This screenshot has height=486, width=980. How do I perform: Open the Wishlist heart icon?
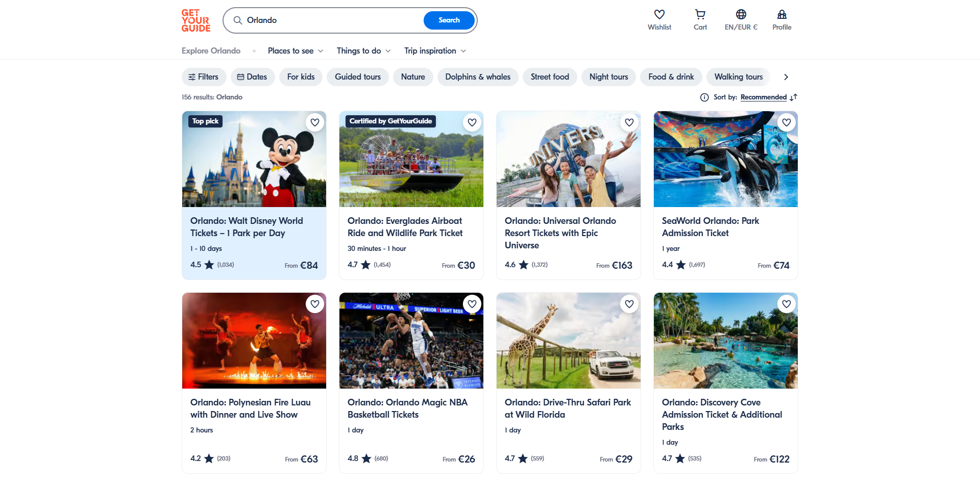[659, 14]
